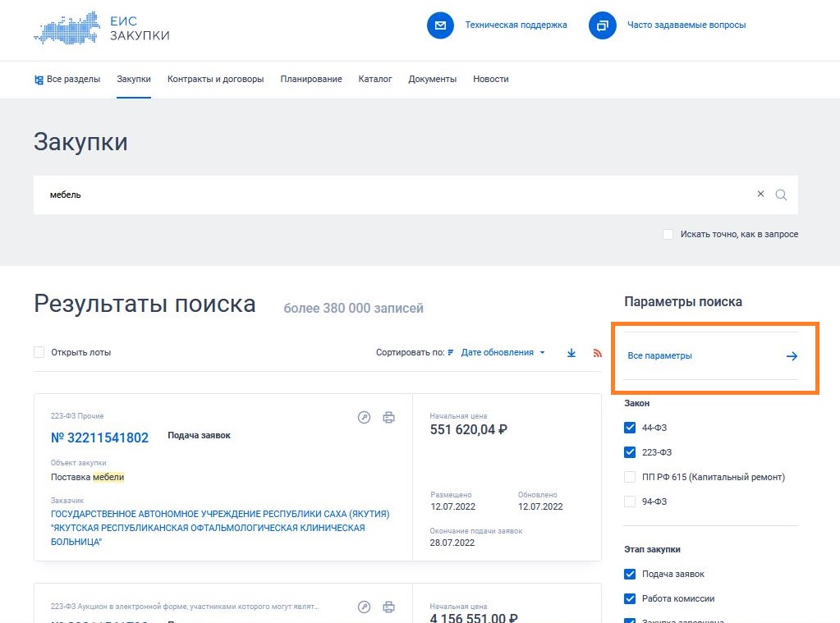Enable 'Искать точно, как в запросе' checkbox
This screenshot has width=840, height=623.
point(668,235)
